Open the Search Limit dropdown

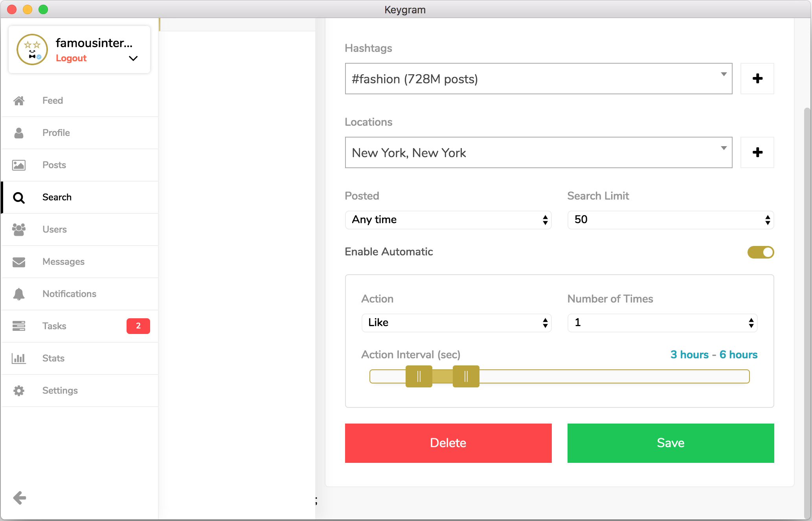[x=670, y=220]
